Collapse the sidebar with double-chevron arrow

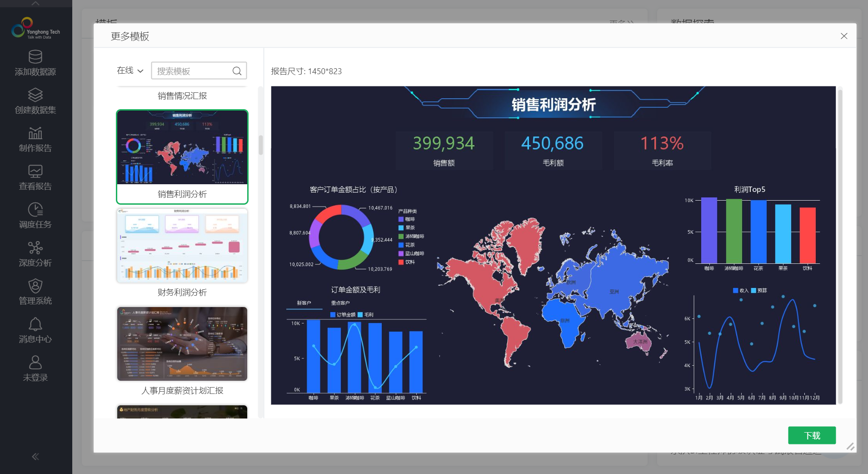click(35, 456)
